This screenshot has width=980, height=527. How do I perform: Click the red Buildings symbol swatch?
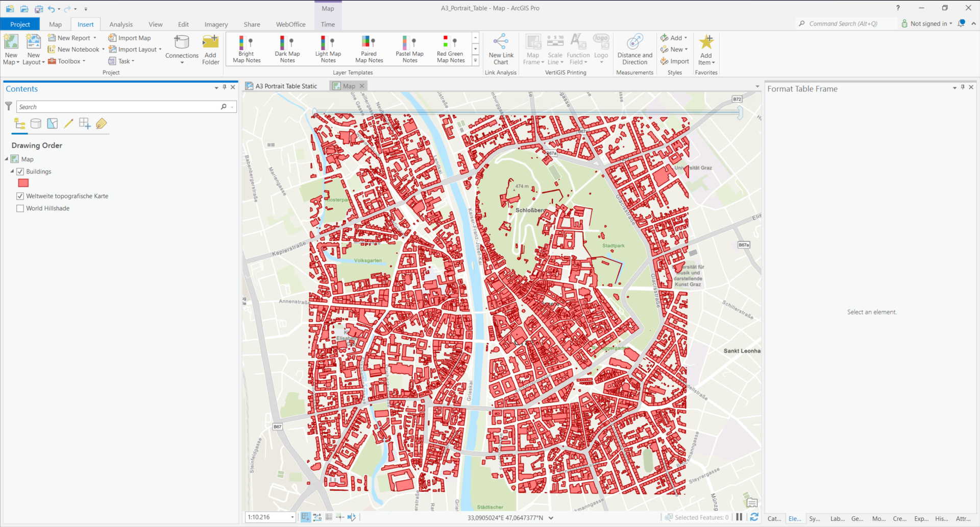click(23, 183)
